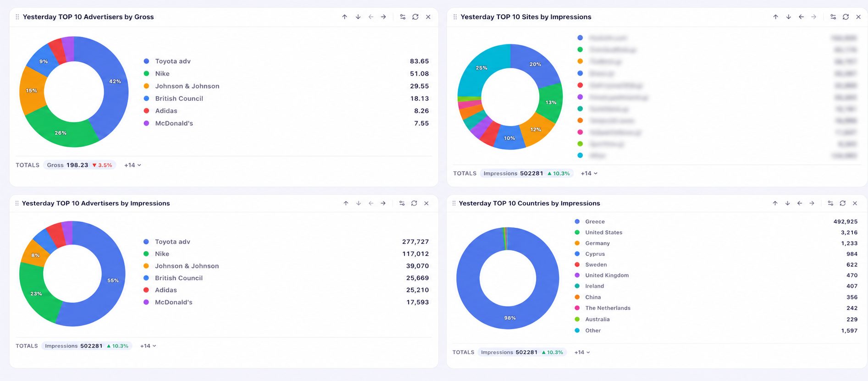The height and width of the screenshot is (381, 868).
Task: Refresh the Countries by Impressions widget
Action: coord(843,203)
